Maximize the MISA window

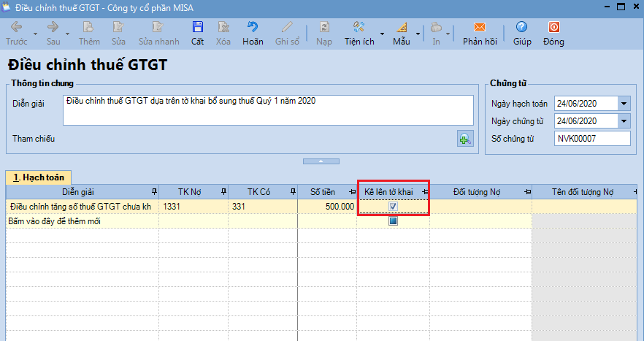tap(621, 7)
